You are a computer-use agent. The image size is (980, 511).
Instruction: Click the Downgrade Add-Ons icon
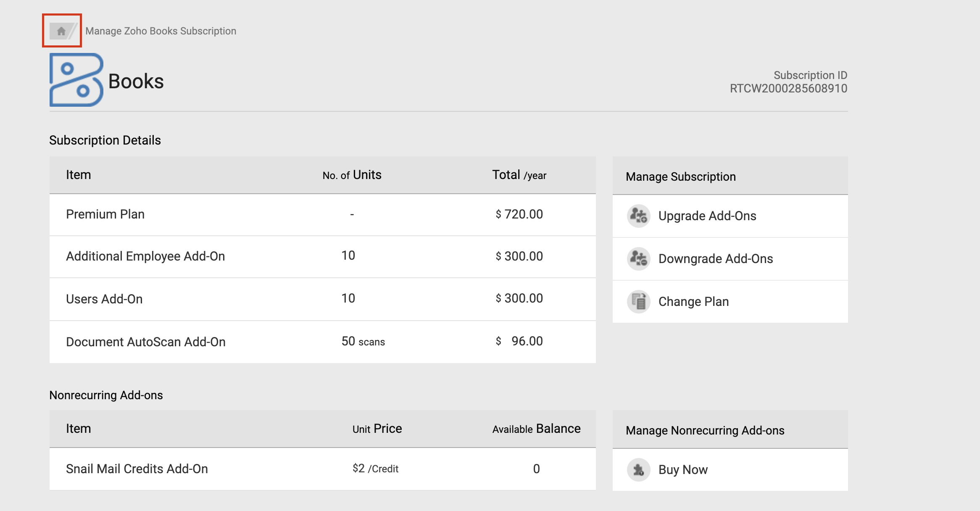coord(638,259)
